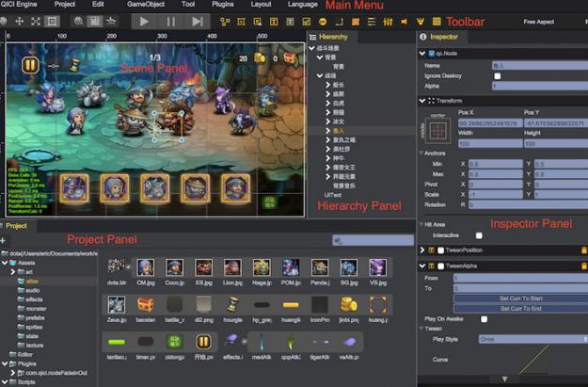Click the Name input field in Inspector
Viewport: 588px width, 387px height.
coord(540,66)
